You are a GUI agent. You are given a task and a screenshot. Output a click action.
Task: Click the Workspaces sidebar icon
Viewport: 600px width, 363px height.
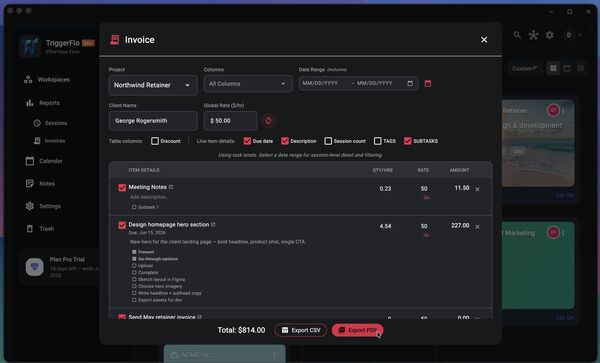pyautogui.click(x=28, y=80)
